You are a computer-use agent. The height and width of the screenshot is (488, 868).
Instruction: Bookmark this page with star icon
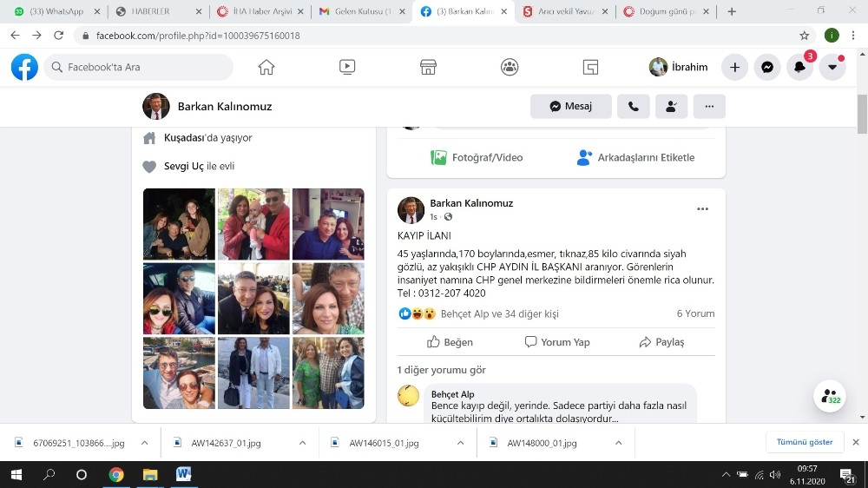tap(805, 36)
